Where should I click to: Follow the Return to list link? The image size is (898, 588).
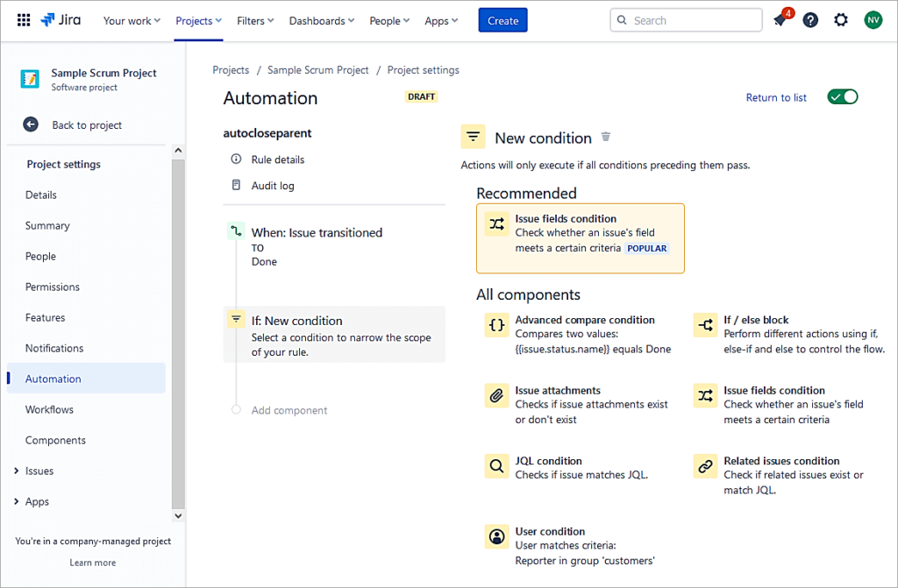[x=775, y=97]
